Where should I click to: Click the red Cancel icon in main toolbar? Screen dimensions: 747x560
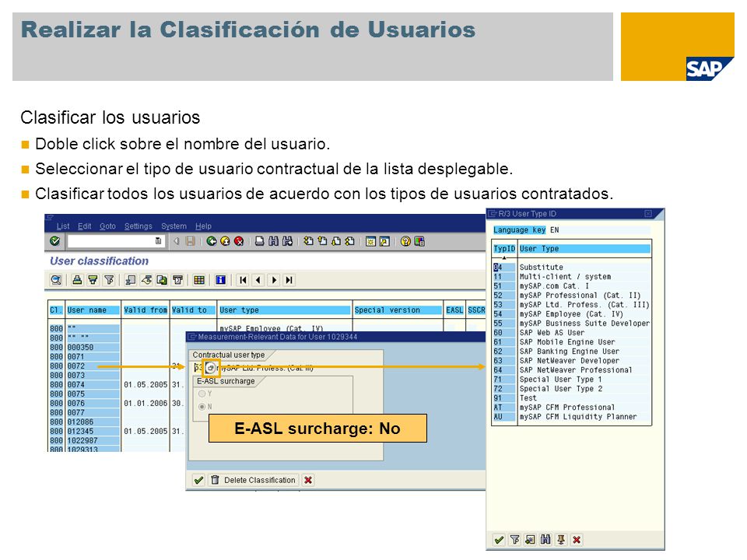click(239, 241)
